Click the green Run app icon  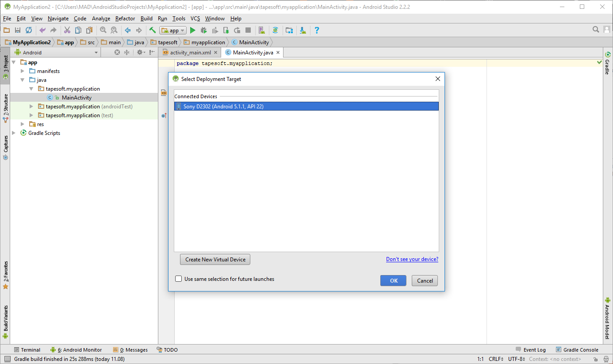tap(192, 30)
